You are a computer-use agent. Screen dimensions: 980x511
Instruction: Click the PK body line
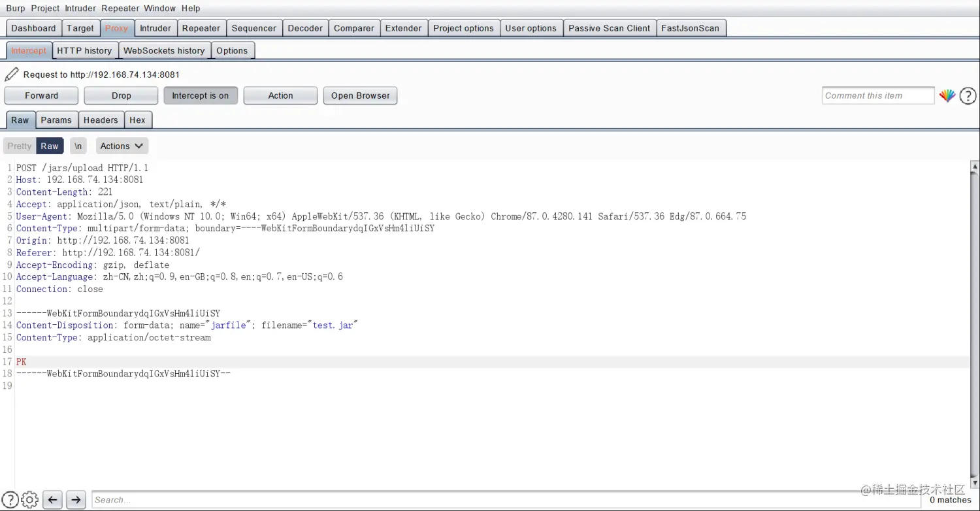[x=22, y=362]
